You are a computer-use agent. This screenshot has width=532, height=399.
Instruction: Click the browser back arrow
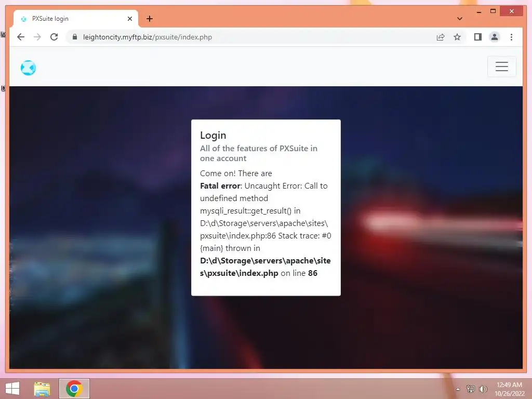[21, 37]
